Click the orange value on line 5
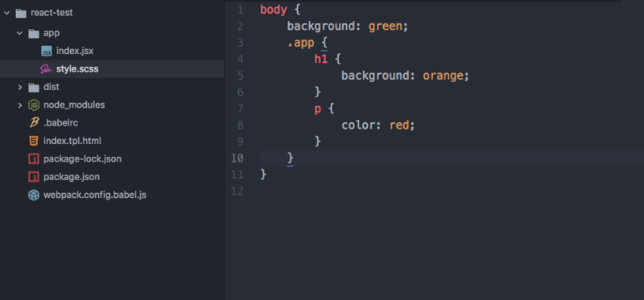644x300 pixels. pyautogui.click(x=444, y=76)
